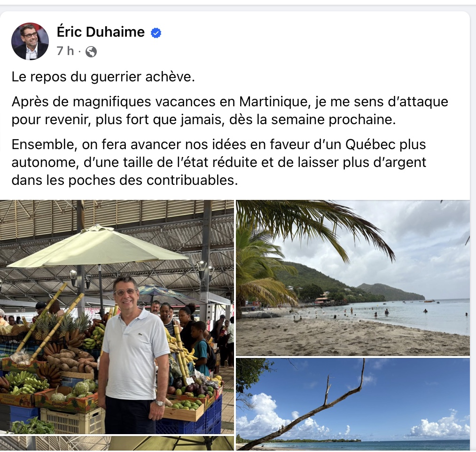Open the Éric Duhaime profile name link

tap(101, 32)
